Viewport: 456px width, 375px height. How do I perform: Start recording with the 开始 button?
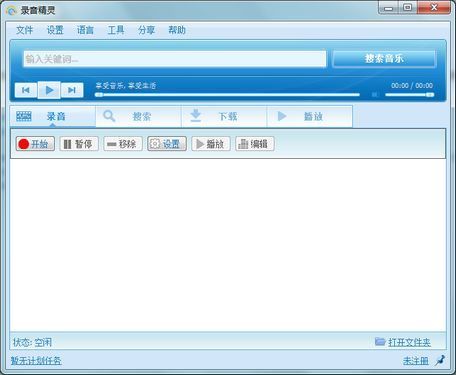click(35, 144)
